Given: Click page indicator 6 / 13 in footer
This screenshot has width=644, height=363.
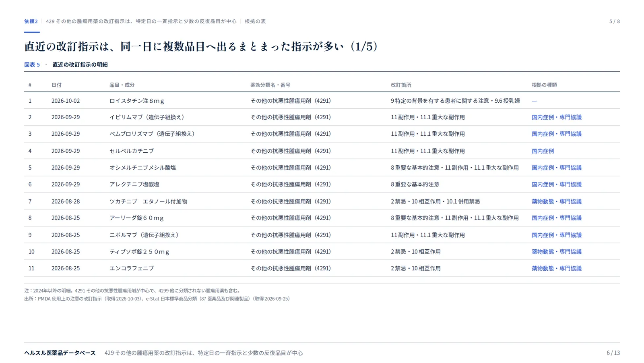Looking at the screenshot, I should point(613,353).
